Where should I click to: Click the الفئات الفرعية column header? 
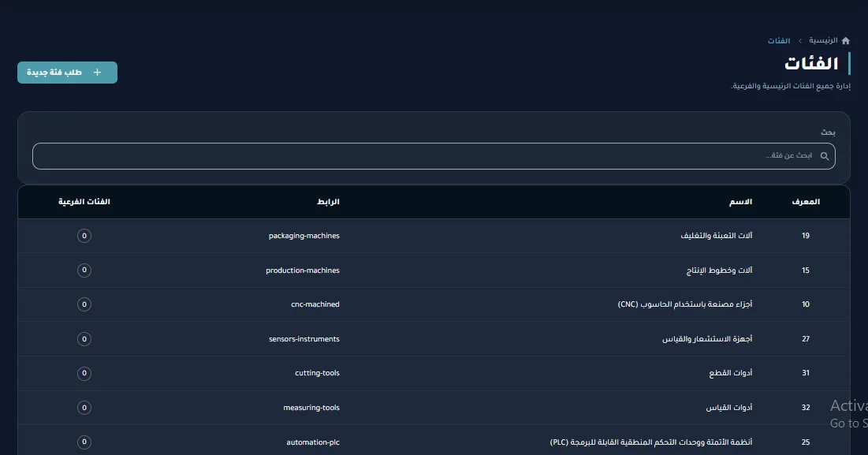coord(84,202)
